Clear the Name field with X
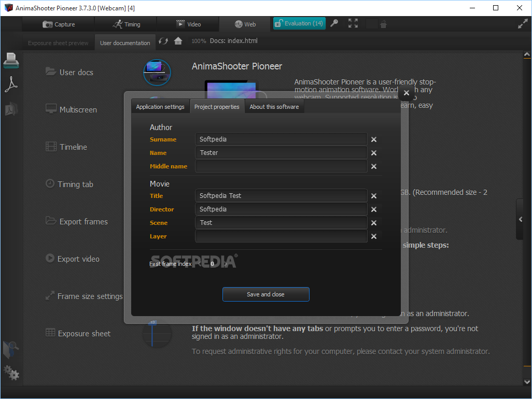Image resolution: width=532 pixels, height=399 pixels. 373,153
